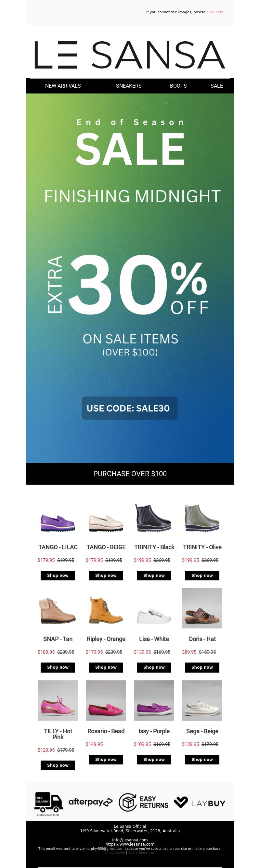
Task: Open the Issy Purple shoe image
Action: click(154, 700)
